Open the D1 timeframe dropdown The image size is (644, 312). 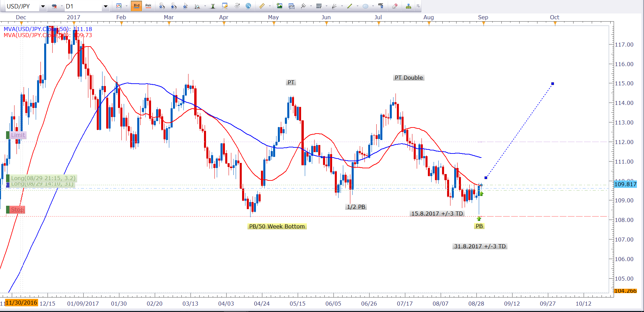(106, 6)
